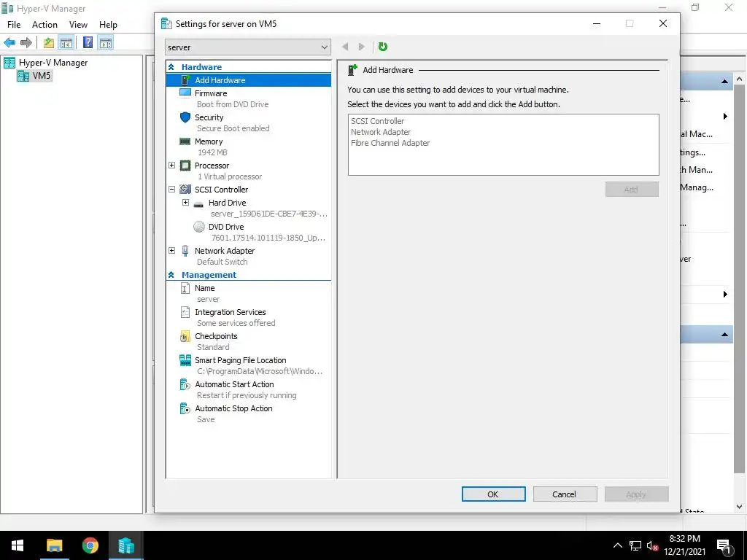Select Fibre Channel Adapter in the device list

point(390,143)
